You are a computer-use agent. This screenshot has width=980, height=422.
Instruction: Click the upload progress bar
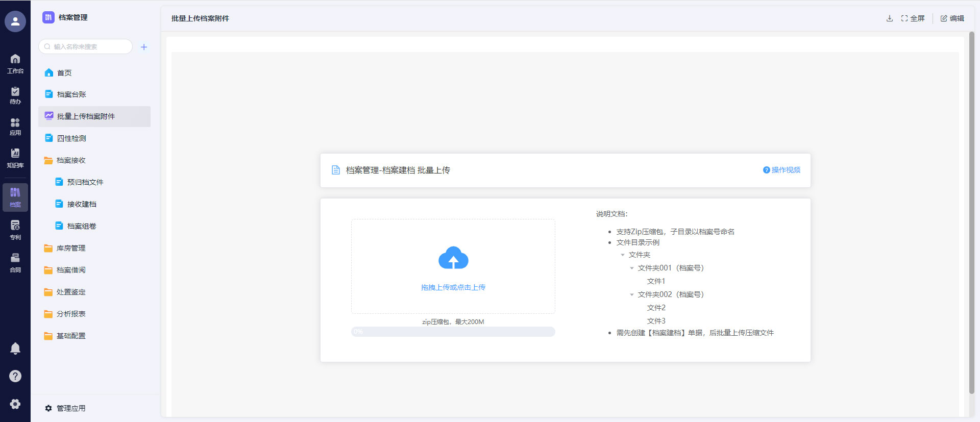[453, 332]
